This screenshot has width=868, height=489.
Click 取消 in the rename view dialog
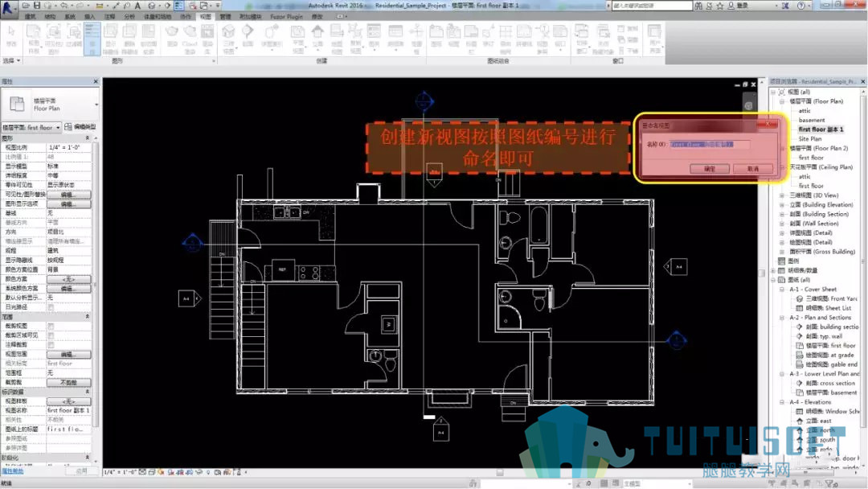[753, 169]
